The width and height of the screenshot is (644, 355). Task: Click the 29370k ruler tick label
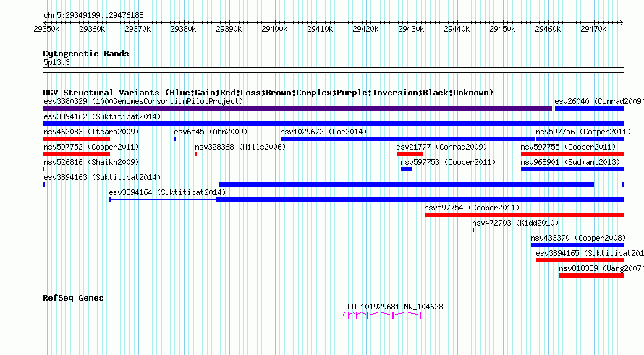coord(137,29)
